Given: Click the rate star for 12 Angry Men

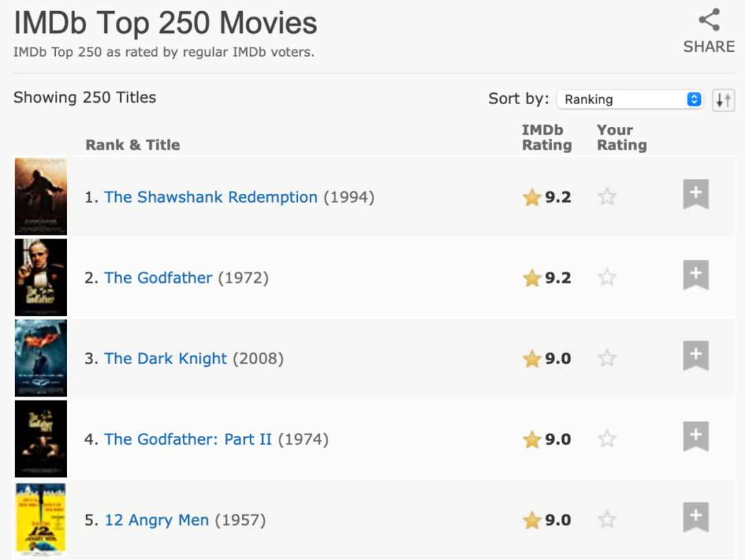Looking at the screenshot, I should [x=607, y=520].
